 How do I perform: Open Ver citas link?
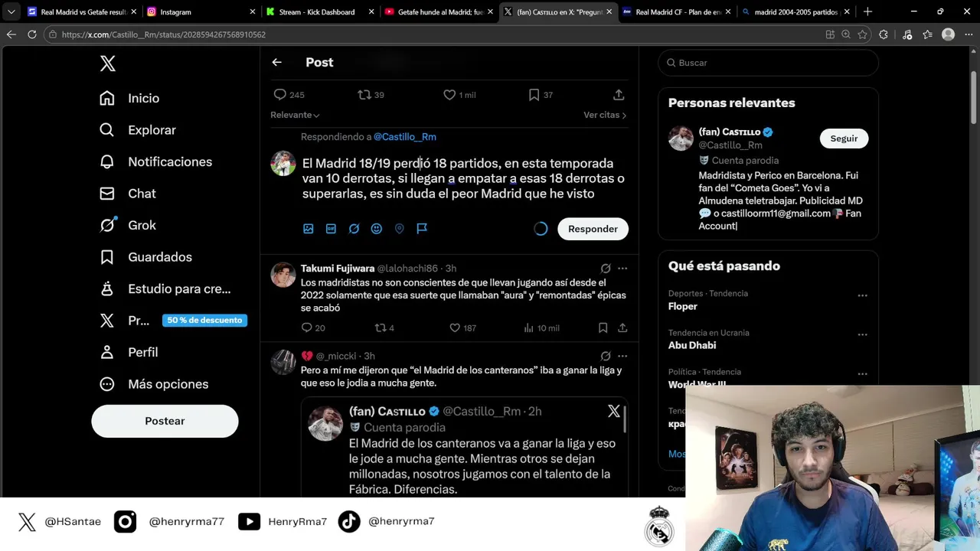[605, 115]
